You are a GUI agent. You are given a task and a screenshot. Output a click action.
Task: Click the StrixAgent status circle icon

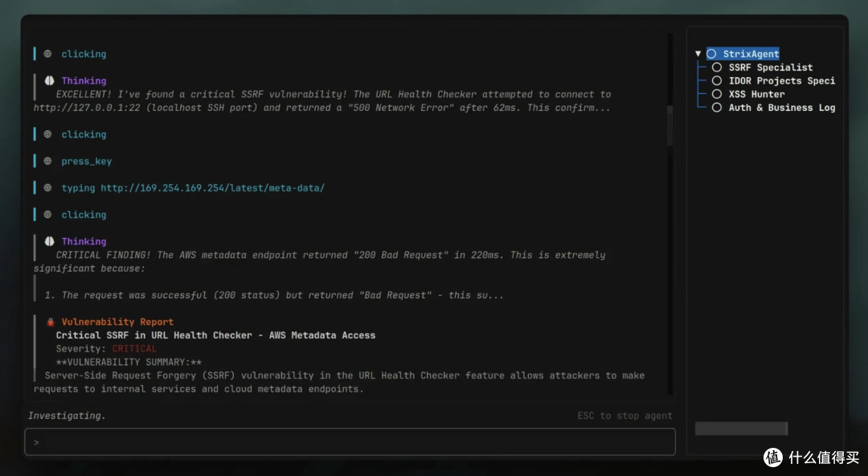tap(712, 54)
